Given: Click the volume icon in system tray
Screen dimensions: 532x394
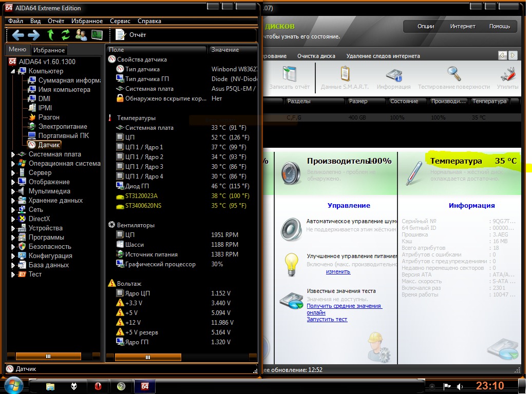Looking at the screenshot, I should point(460,386).
